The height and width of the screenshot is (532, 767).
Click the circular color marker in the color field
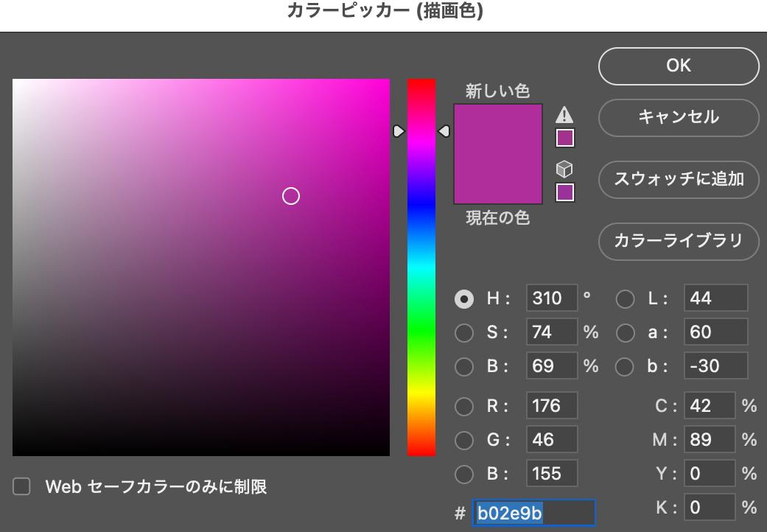pyautogui.click(x=291, y=196)
